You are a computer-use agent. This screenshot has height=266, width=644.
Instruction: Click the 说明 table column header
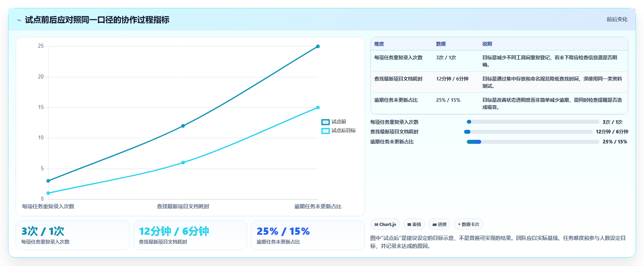(487, 44)
